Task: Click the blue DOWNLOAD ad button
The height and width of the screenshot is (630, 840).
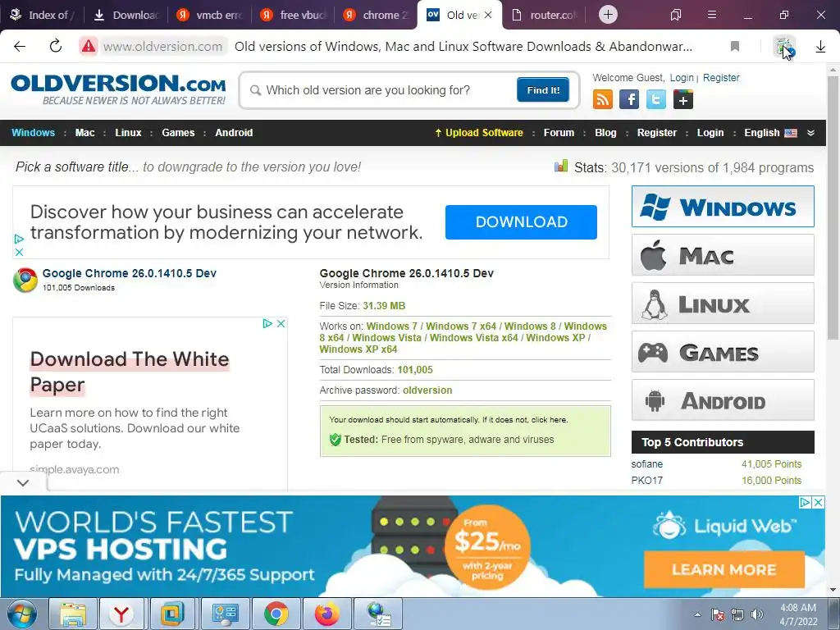Action: tap(521, 221)
